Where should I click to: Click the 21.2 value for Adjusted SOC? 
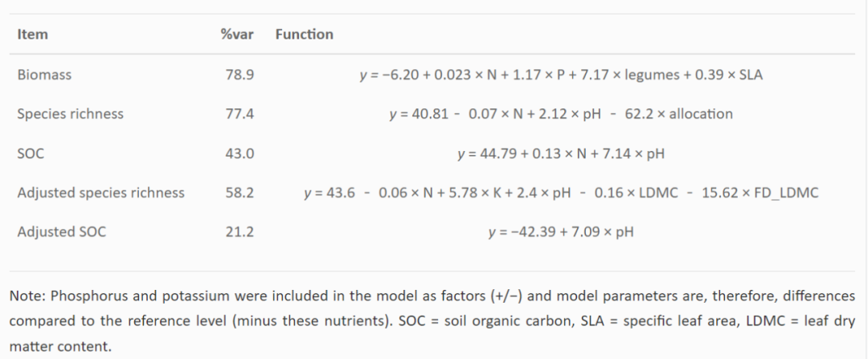(240, 232)
